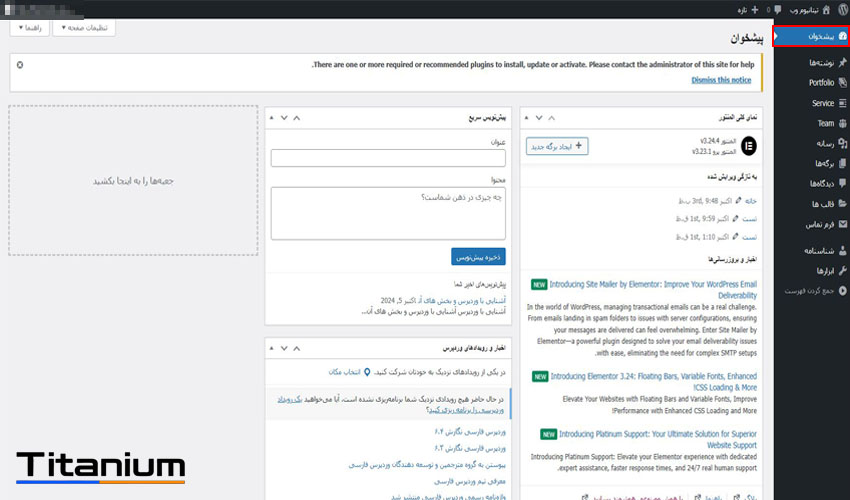Open the فرم تماس contact form menu

coord(820,224)
